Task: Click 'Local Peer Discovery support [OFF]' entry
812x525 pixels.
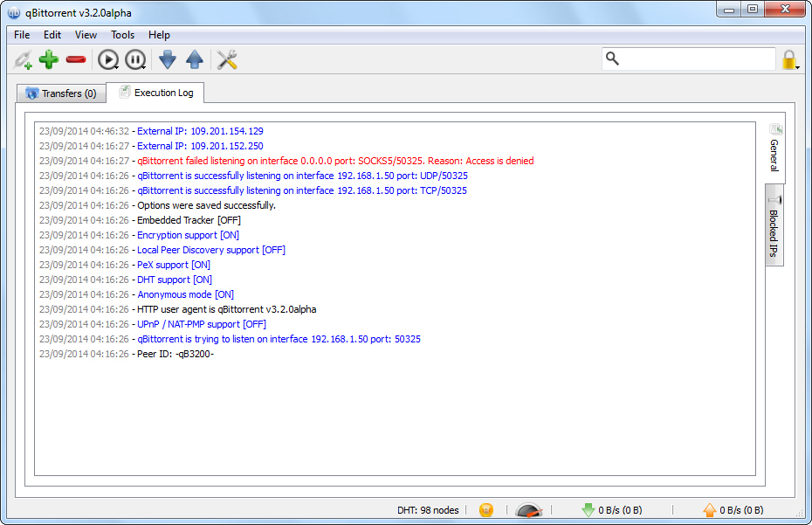Action: [162, 251]
